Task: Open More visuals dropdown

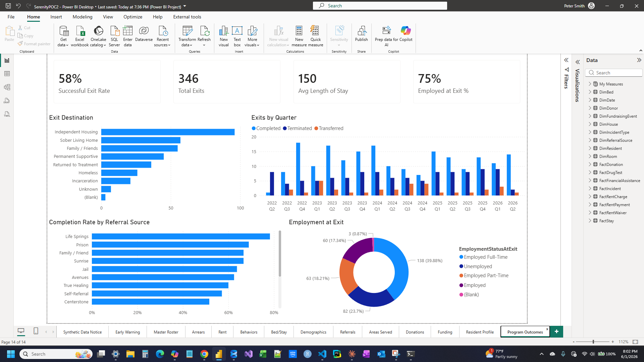Action: 252,36
